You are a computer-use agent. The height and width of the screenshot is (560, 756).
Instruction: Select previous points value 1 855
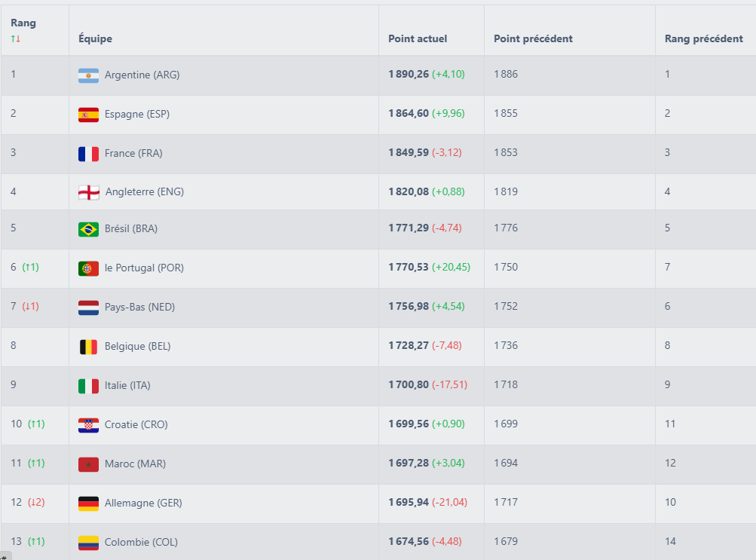pyautogui.click(x=506, y=113)
